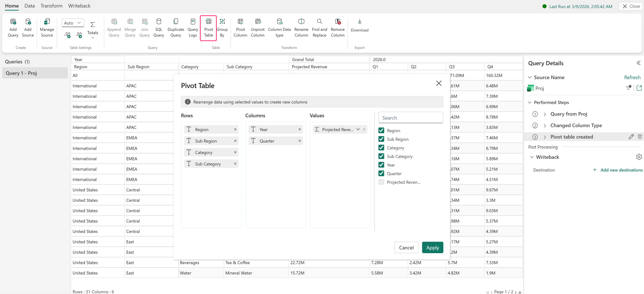Edit the Pivot table created step
This screenshot has width=644, height=294.
pyautogui.click(x=631, y=137)
